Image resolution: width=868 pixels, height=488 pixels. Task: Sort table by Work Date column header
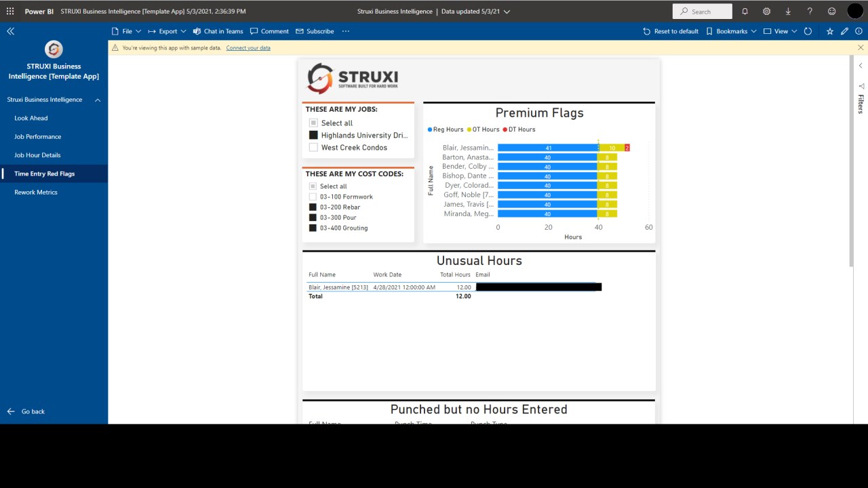click(x=387, y=274)
